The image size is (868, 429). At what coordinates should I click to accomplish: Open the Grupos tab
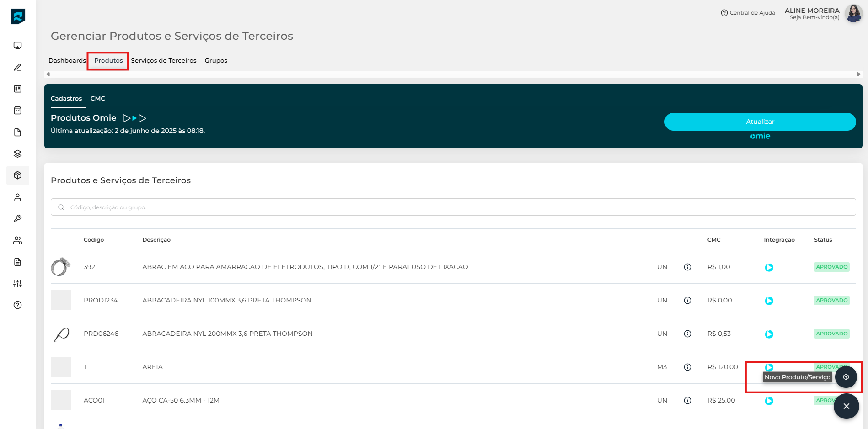[216, 61]
